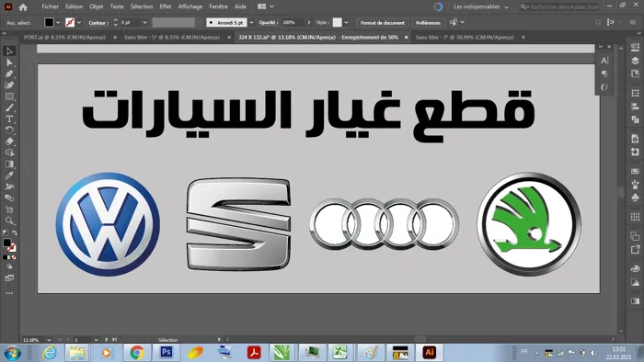Select the Rectangle tool
The height and width of the screenshot is (362, 644).
[9, 96]
